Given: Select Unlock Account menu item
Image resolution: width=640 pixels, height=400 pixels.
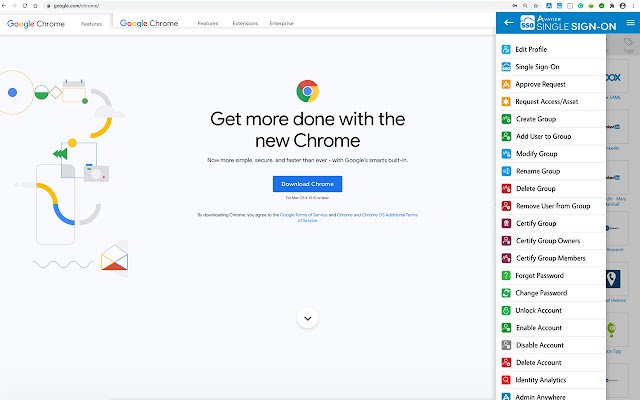Looking at the screenshot, I should click(551, 310).
